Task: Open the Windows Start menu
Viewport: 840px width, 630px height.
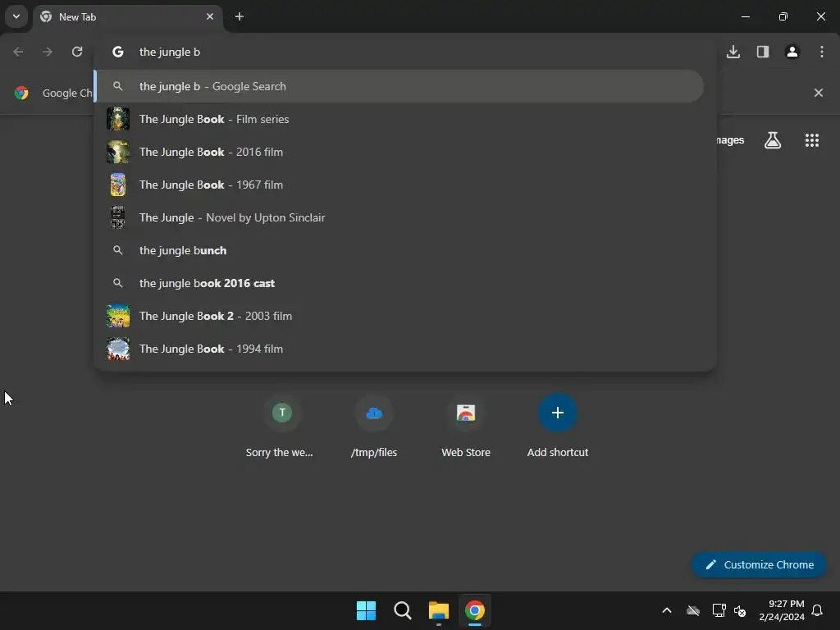Action: point(367,610)
